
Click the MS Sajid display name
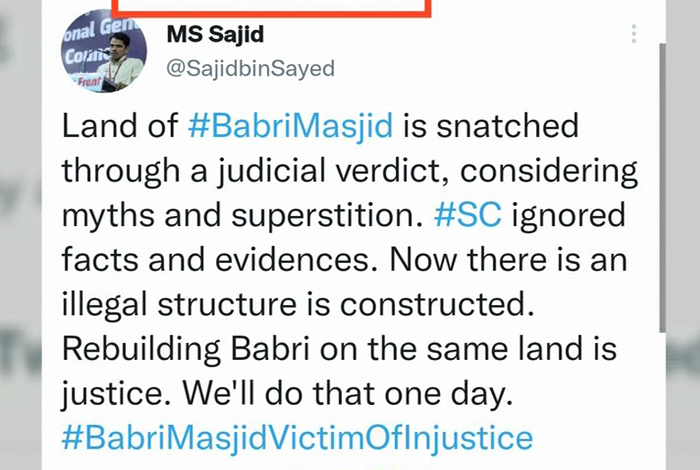pos(215,35)
